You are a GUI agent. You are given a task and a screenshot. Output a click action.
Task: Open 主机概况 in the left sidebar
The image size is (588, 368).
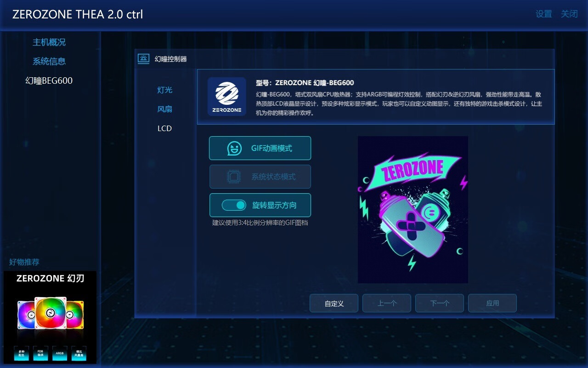pos(49,42)
